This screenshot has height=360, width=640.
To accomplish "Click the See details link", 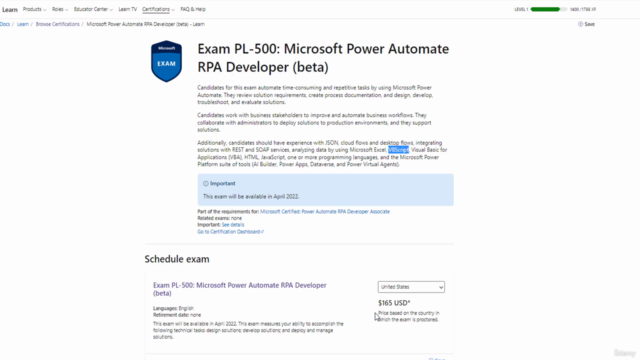I will 233,224.
